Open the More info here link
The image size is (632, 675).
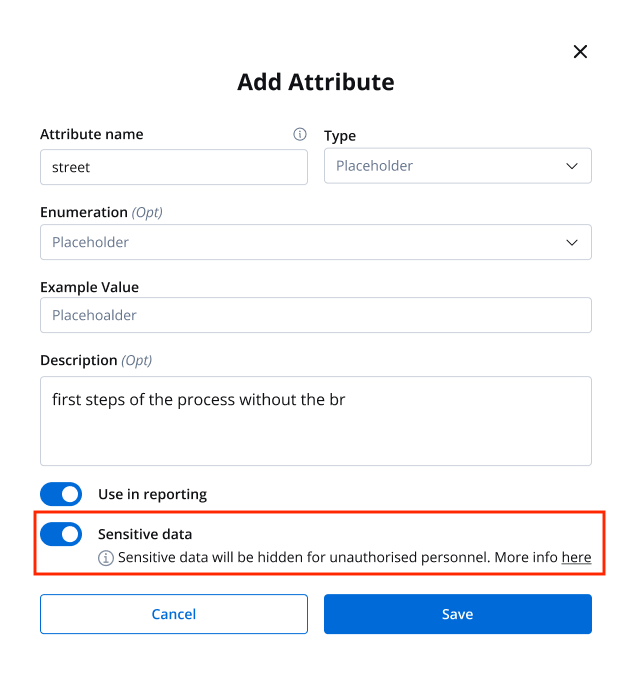point(576,557)
